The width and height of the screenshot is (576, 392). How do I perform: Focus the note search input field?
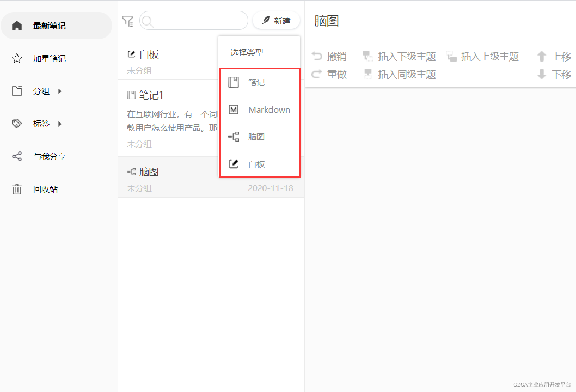(194, 21)
